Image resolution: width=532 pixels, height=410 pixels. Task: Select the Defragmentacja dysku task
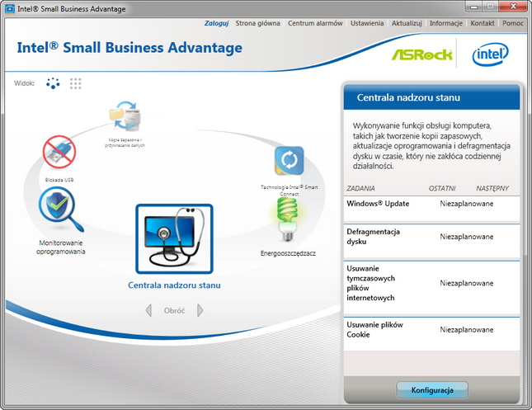[431, 241]
